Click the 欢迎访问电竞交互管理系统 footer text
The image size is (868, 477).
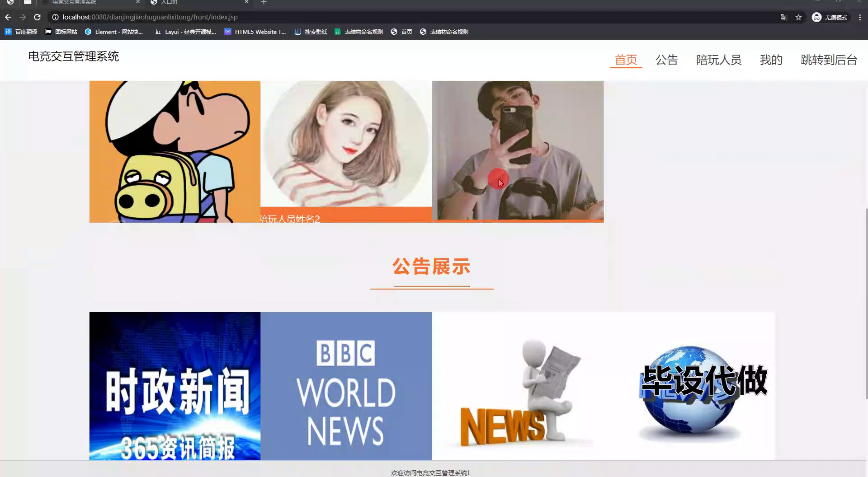430,472
